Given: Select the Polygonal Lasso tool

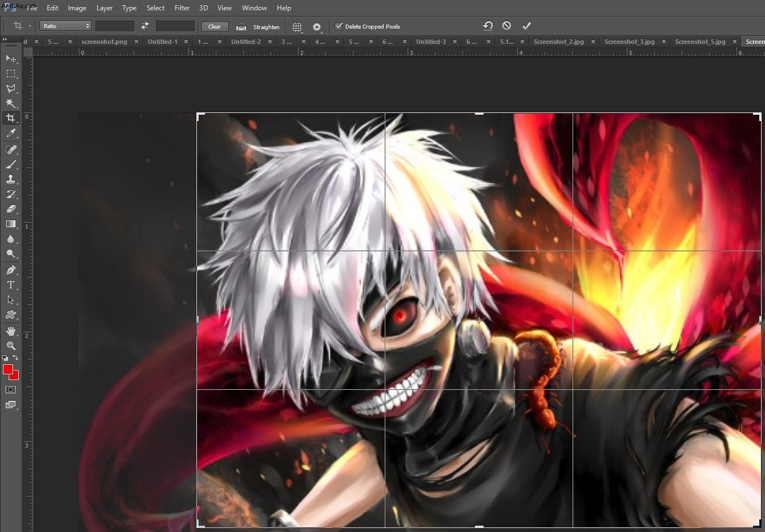Looking at the screenshot, I should coord(11,88).
